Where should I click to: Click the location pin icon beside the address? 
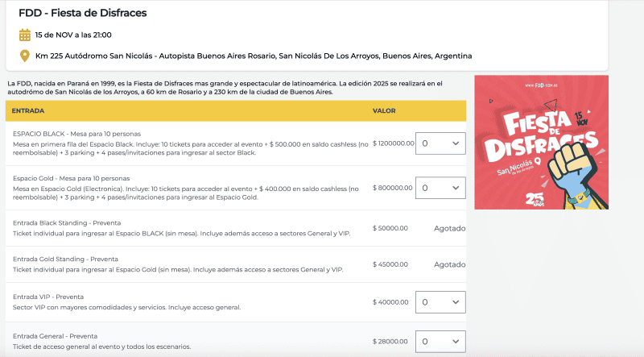point(25,56)
